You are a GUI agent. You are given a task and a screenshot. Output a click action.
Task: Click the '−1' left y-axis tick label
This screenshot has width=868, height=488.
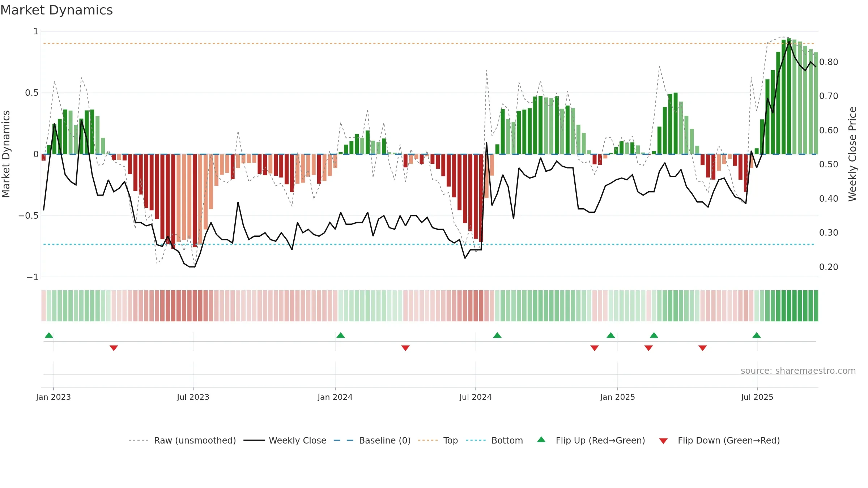click(x=33, y=277)
